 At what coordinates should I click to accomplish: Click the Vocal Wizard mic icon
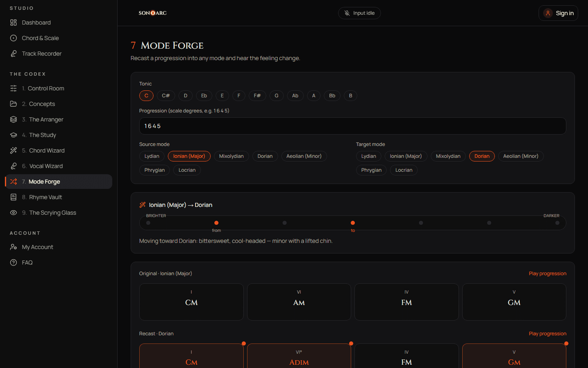click(13, 166)
